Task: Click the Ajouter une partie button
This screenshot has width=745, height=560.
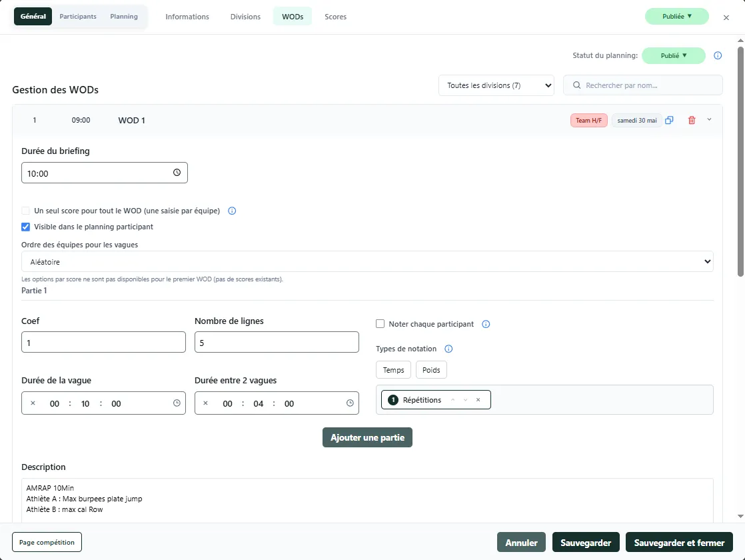Action: tap(367, 437)
